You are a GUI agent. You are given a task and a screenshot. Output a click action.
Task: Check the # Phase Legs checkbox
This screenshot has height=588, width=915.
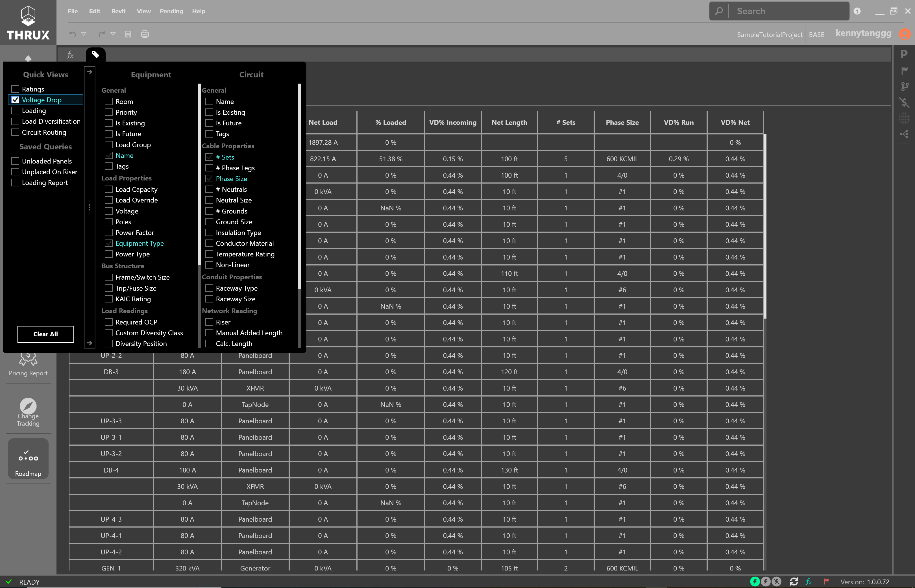(209, 168)
